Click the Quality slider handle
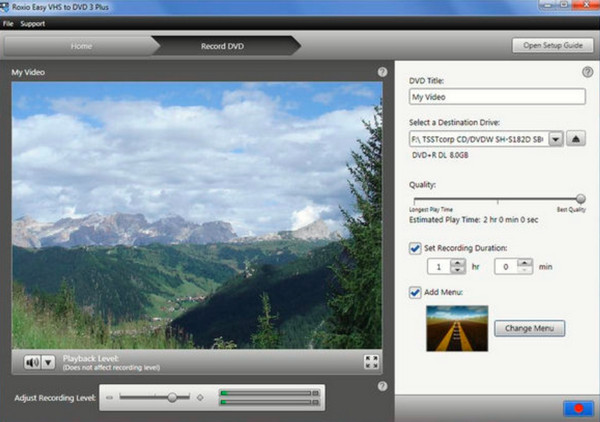This screenshot has height=422, width=600. click(x=580, y=199)
